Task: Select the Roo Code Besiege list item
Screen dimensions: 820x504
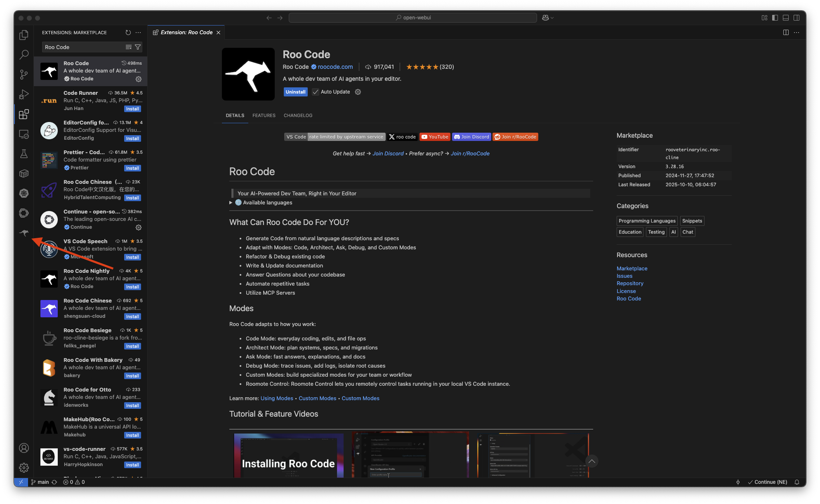Action: click(x=91, y=338)
